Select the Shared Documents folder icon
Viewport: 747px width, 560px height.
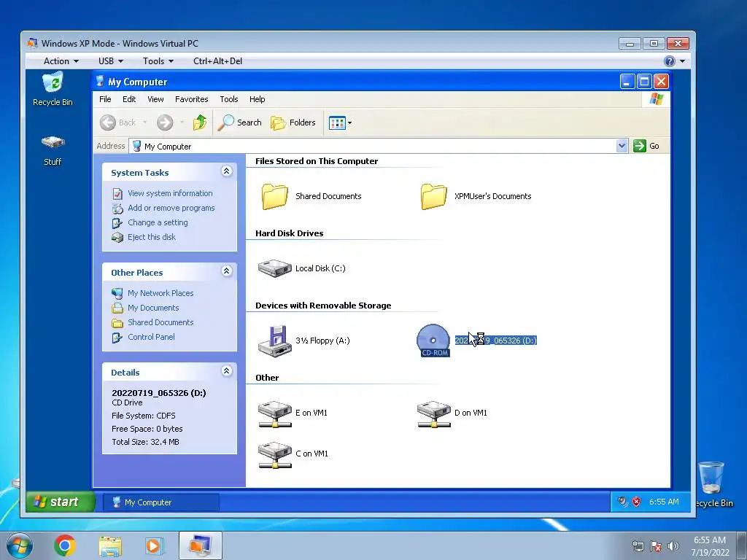[275, 196]
